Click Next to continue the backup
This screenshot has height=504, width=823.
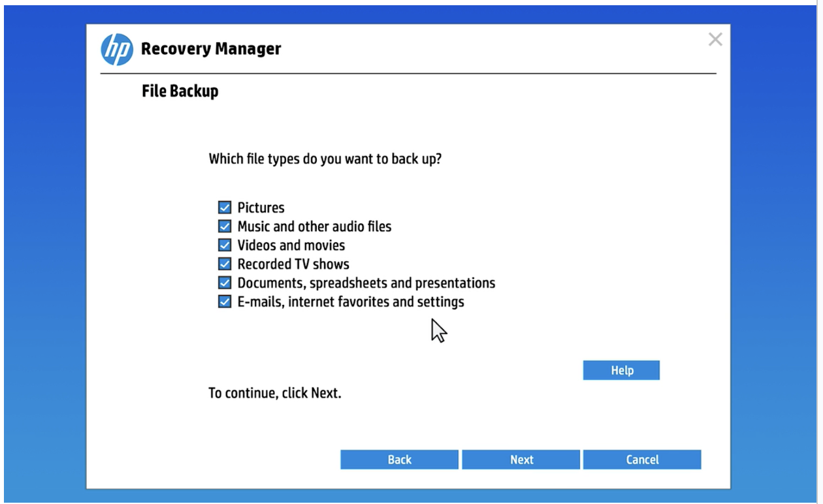click(x=521, y=459)
